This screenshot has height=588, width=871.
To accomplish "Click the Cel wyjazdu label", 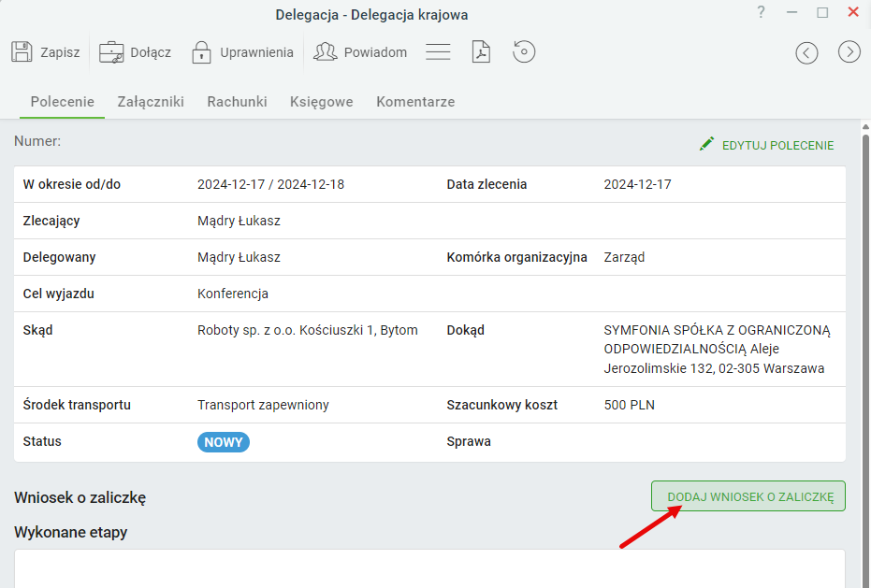I will (58, 294).
